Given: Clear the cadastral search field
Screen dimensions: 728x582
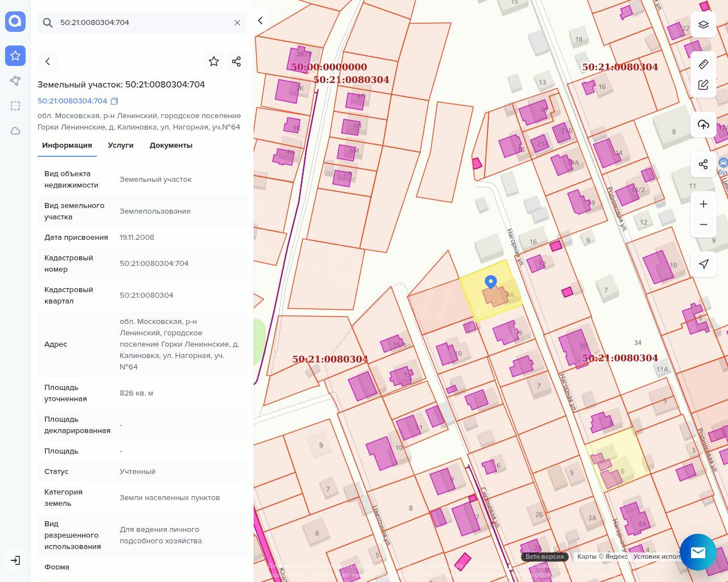Looking at the screenshot, I should (x=237, y=23).
